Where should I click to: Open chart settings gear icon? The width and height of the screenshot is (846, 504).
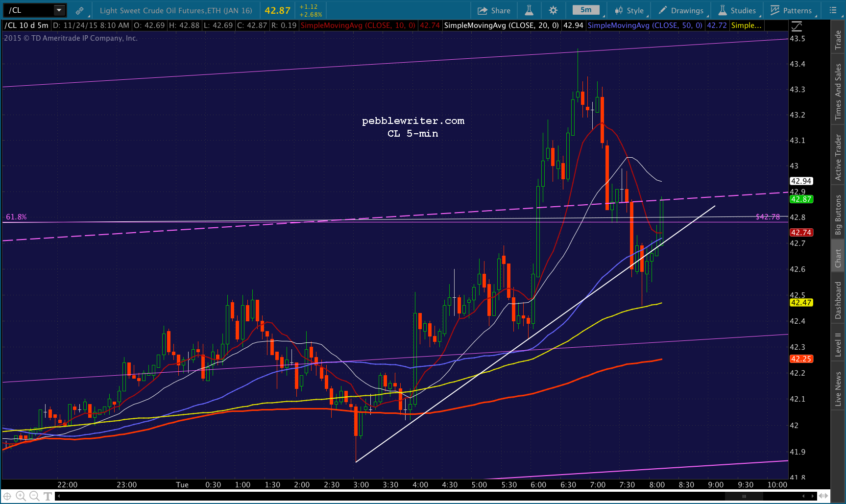553,10
